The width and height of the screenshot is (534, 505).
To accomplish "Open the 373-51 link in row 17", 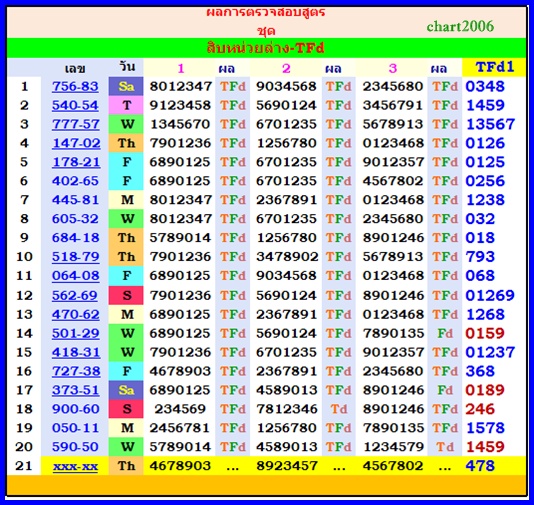I will click(76, 390).
